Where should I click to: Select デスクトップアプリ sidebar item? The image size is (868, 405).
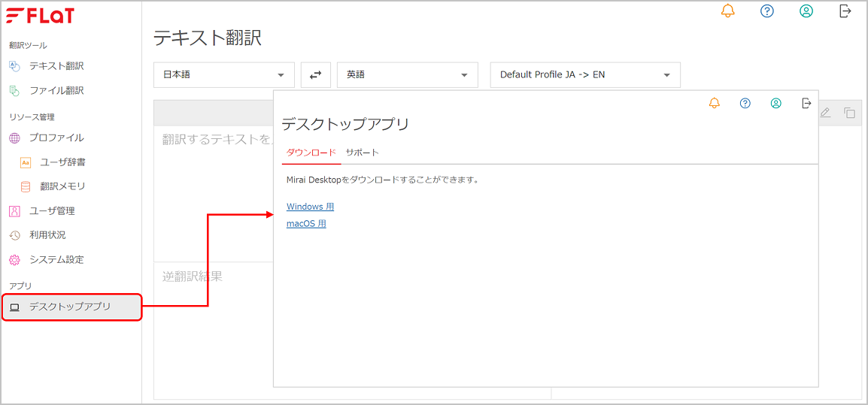point(72,307)
